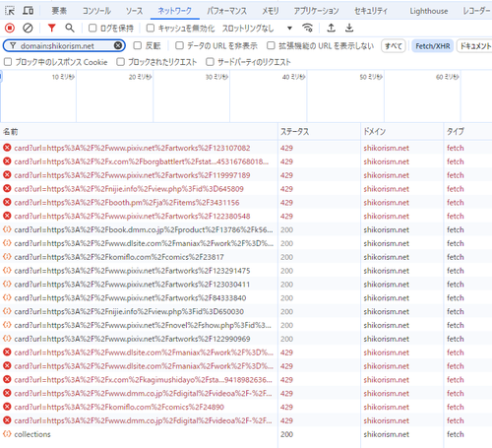Click status 200 of collections row
492x448 pixels.
[286, 434]
